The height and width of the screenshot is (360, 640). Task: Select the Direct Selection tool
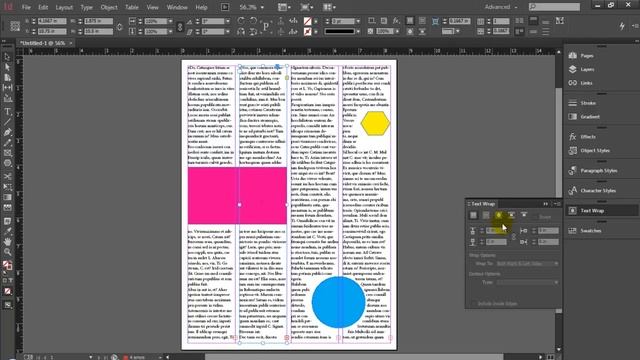point(7,67)
